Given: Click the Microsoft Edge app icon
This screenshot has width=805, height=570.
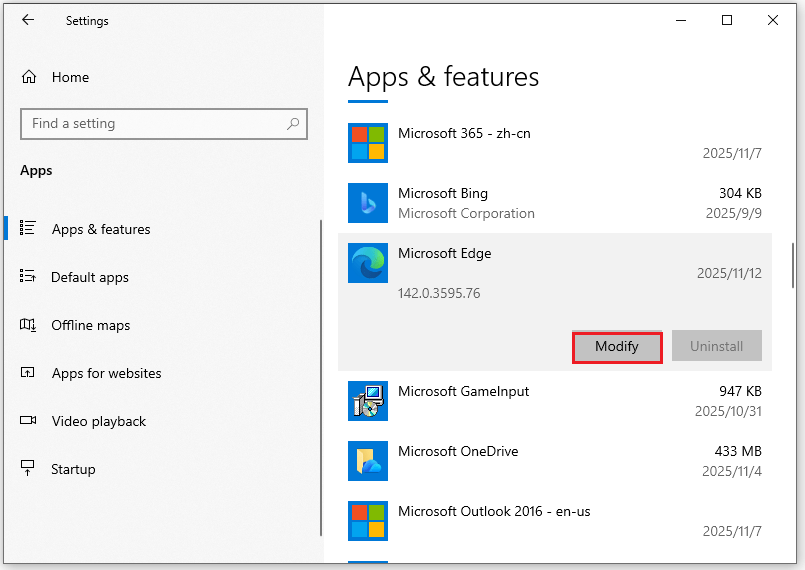Looking at the screenshot, I should 367,263.
